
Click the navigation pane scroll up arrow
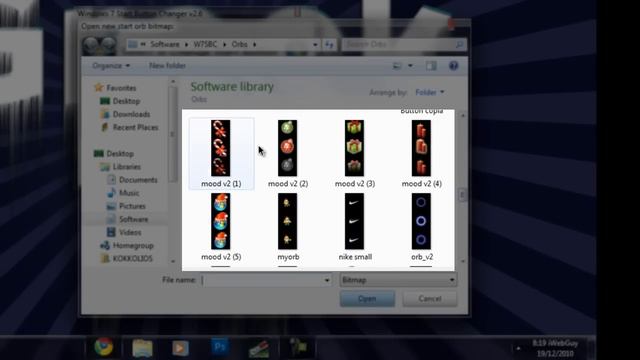coord(173,82)
